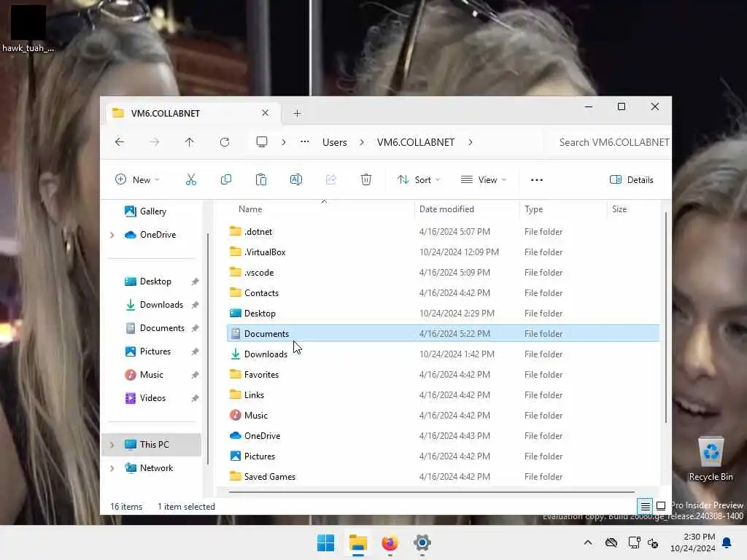Click File Explorer in the taskbar
Screen dimensions: 747x560
coord(357,542)
